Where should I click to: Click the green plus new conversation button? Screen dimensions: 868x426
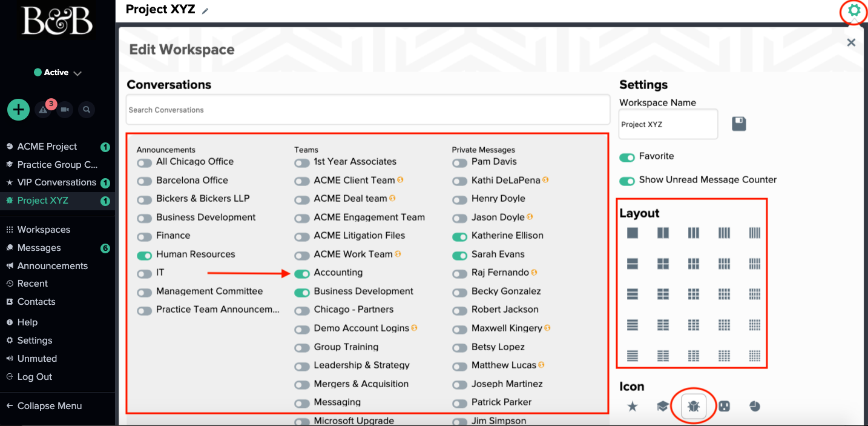pyautogui.click(x=19, y=110)
